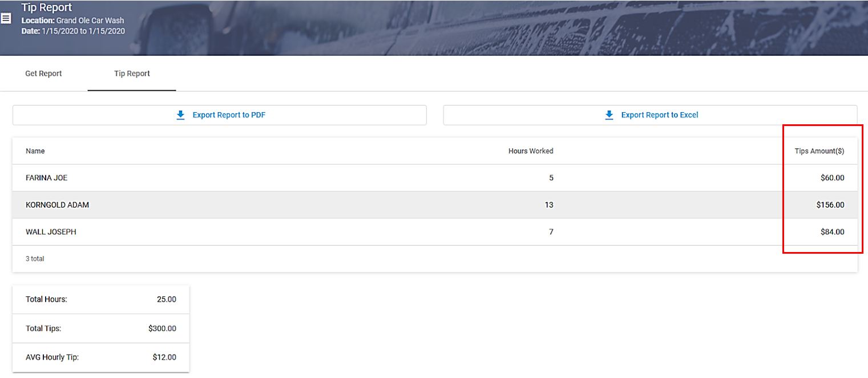Sort by the Tips Amount($) column header
The height and width of the screenshot is (378, 868).
(x=819, y=151)
